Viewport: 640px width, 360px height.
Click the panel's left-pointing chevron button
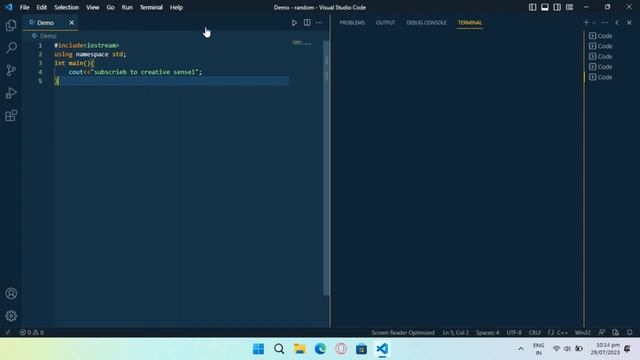point(617,22)
